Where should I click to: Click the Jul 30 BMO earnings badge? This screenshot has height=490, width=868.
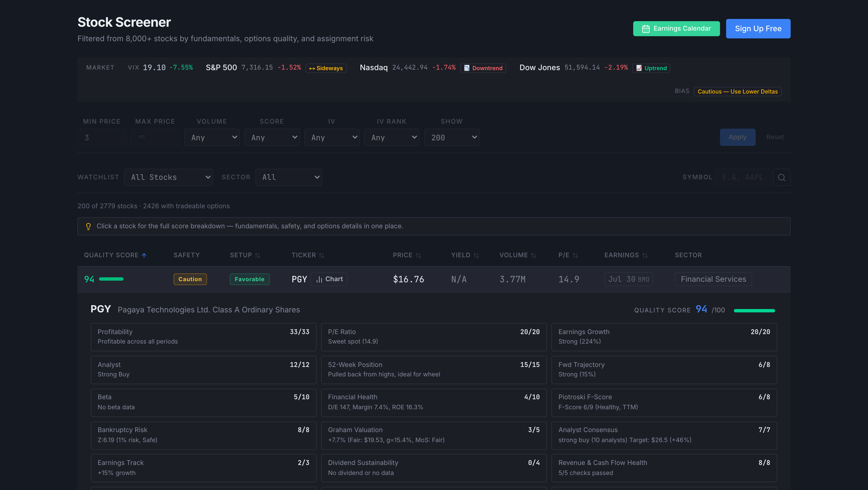628,279
